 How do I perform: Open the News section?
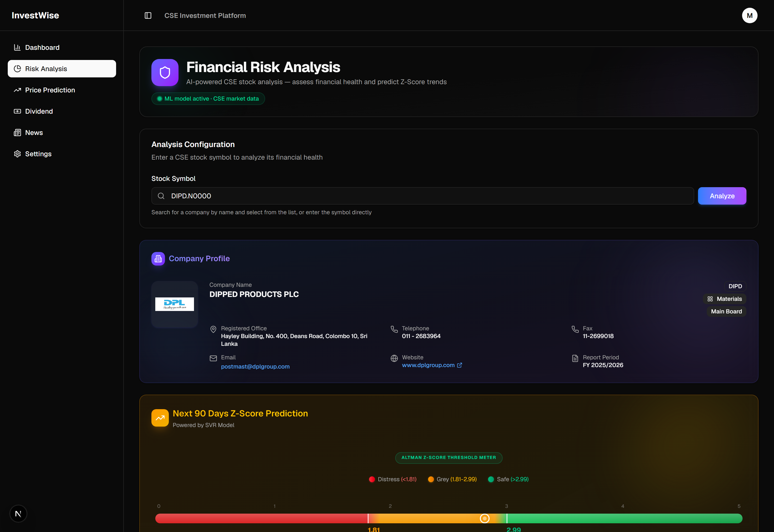62,133
